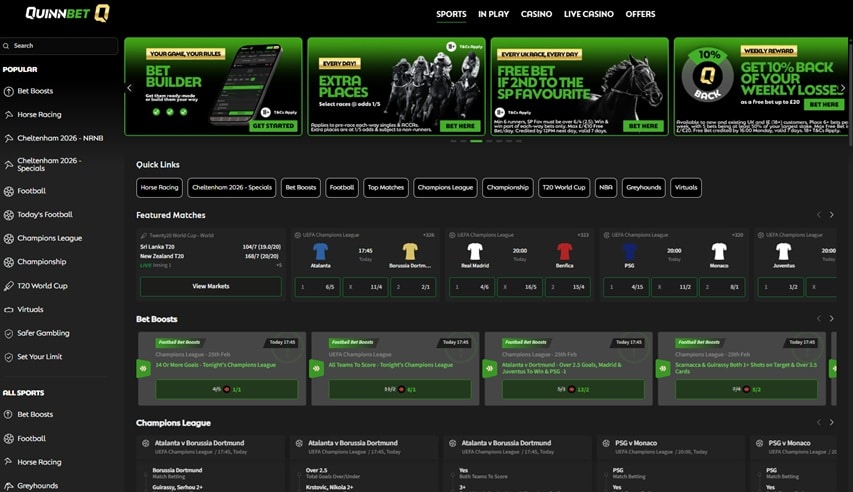The image size is (853, 492).
Task: Open the In Play tab
Action: pos(493,14)
